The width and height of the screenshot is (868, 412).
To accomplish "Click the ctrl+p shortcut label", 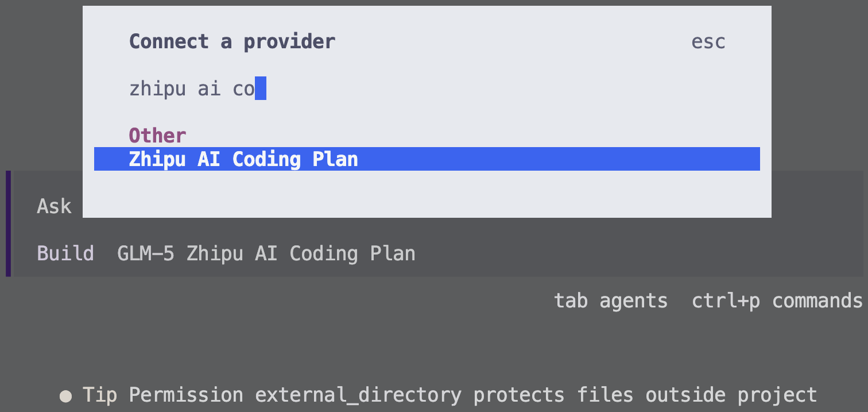I will [x=726, y=301].
